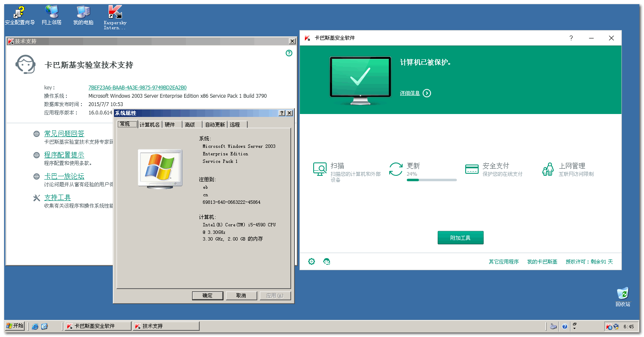Click the globe icon beside 程序配置提示
This screenshot has width=644, height=337.
click(x=37, y=155)
